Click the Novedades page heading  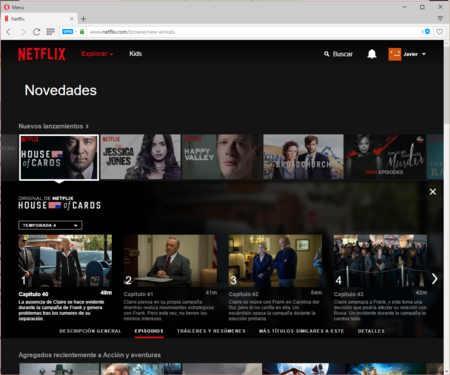click(x=61, y=90)
